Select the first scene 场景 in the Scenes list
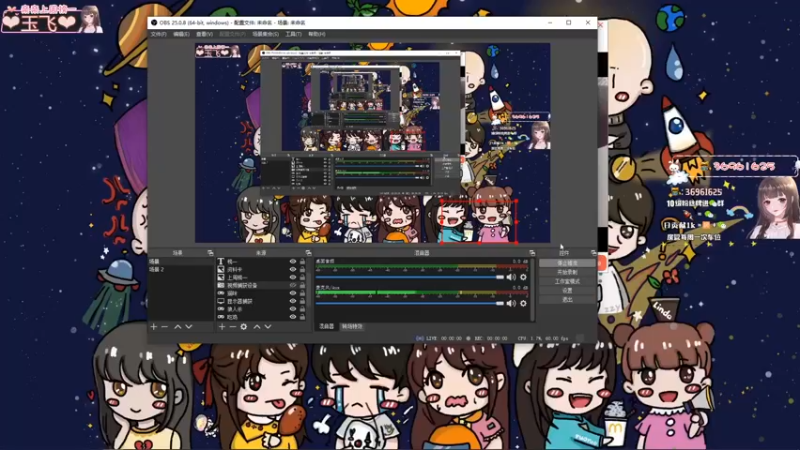800x450 pixels. (181, 261)
